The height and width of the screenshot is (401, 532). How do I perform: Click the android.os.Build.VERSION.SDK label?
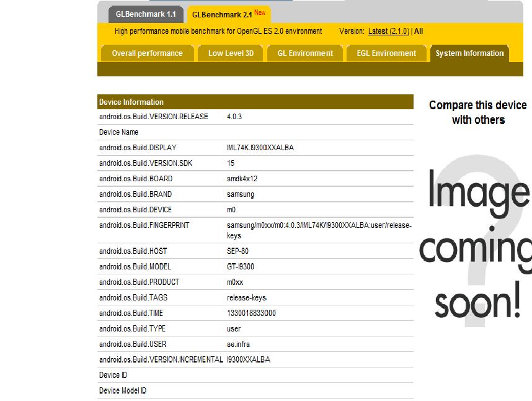pyautogui.click(x=146, y=163)
